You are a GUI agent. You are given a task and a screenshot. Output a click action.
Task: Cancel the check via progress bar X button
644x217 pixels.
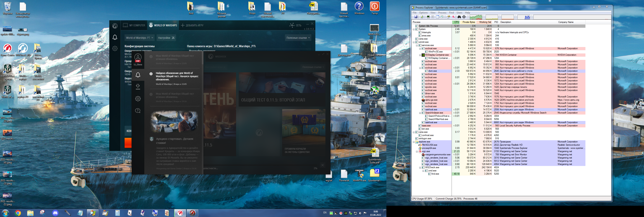click(322, 165)
